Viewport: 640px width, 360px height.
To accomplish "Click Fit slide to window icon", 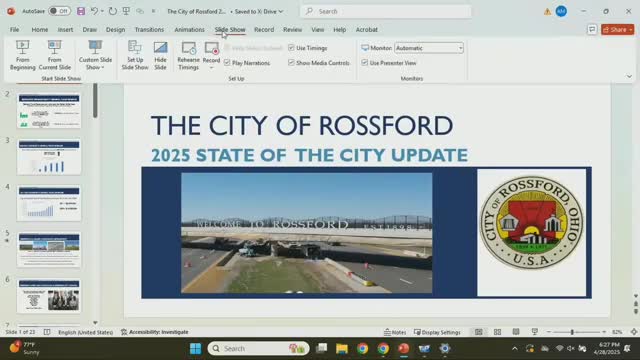I will coord(634,332).
